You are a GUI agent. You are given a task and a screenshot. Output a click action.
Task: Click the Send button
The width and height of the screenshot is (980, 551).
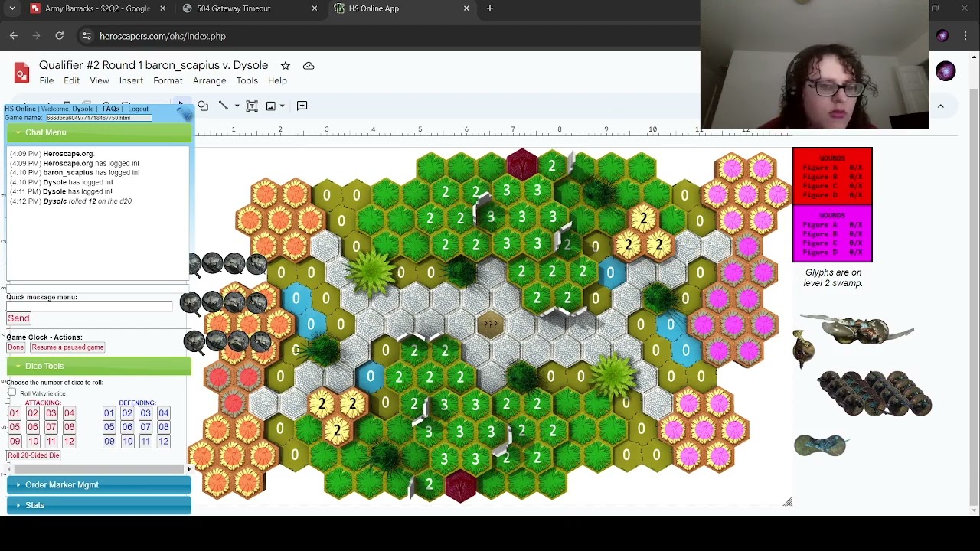point(18,318)
